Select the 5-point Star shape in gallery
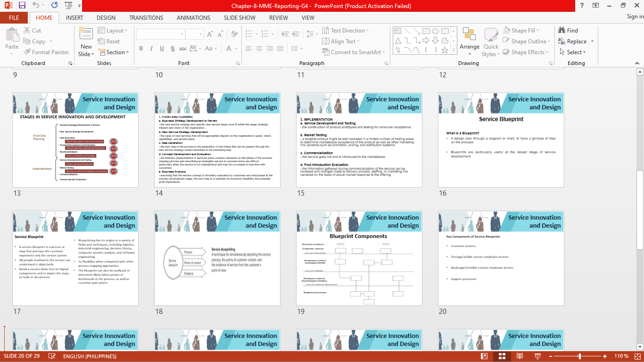 coord(445,49)
